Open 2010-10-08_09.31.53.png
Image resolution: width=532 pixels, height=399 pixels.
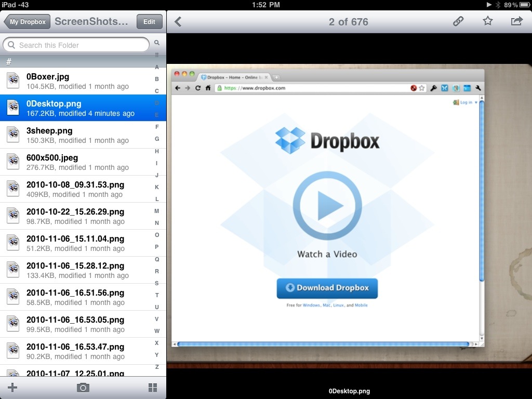[83, 189]
